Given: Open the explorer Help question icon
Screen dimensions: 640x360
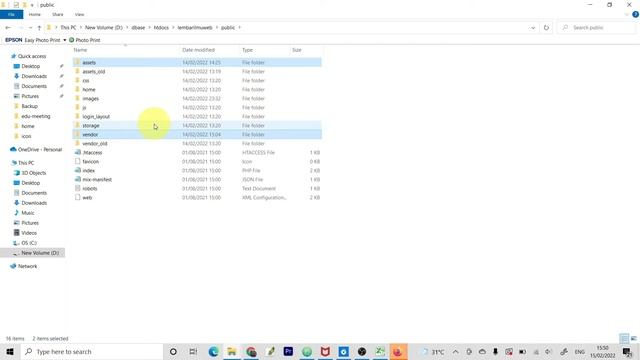Looking at the screenshot, I should point(635,14).
